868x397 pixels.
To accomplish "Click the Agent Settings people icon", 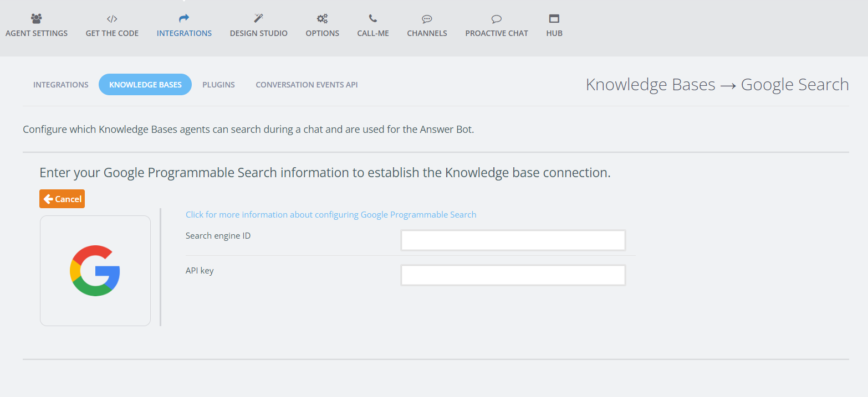I will coord(37,18).
